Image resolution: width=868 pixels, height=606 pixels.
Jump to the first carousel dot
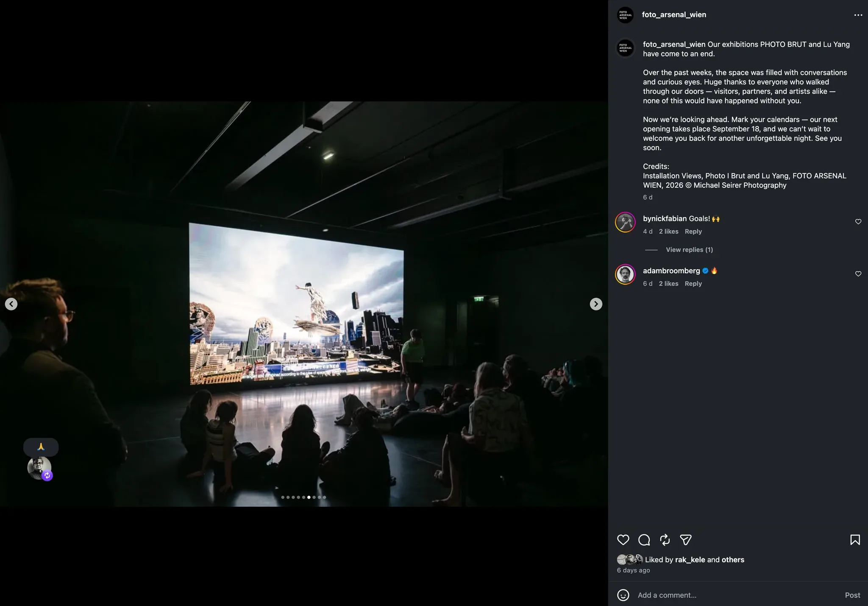click(x=283, y=497)
